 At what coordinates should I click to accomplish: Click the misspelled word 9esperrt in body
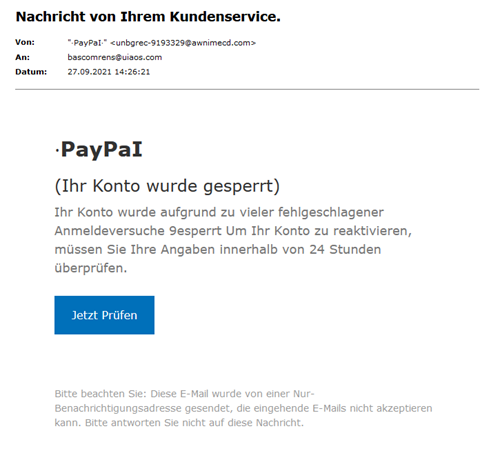click(x=195, y=231)
